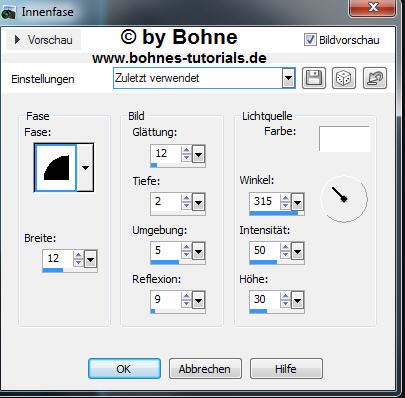405x398 pixels.
Task: Toggle the Bildvorschau checkbox
Action: 310,40
